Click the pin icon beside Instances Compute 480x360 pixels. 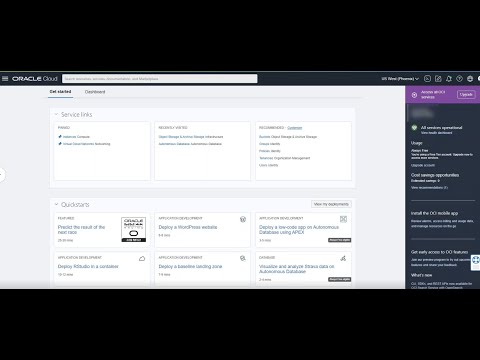click(60, 137)
